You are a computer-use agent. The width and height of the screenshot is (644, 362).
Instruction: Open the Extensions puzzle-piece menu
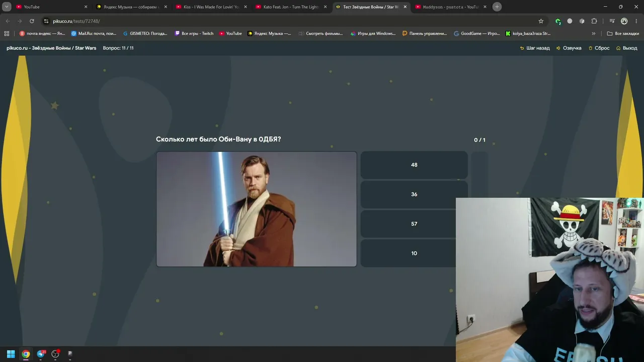[x=594, y=21]
